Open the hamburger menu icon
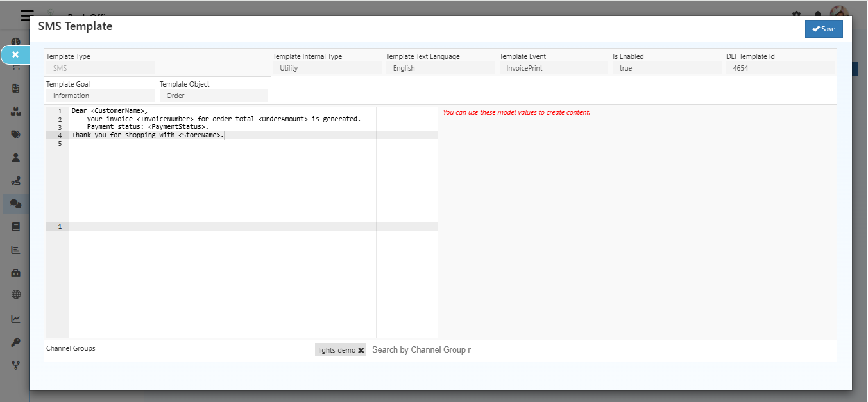 (27, 15)
